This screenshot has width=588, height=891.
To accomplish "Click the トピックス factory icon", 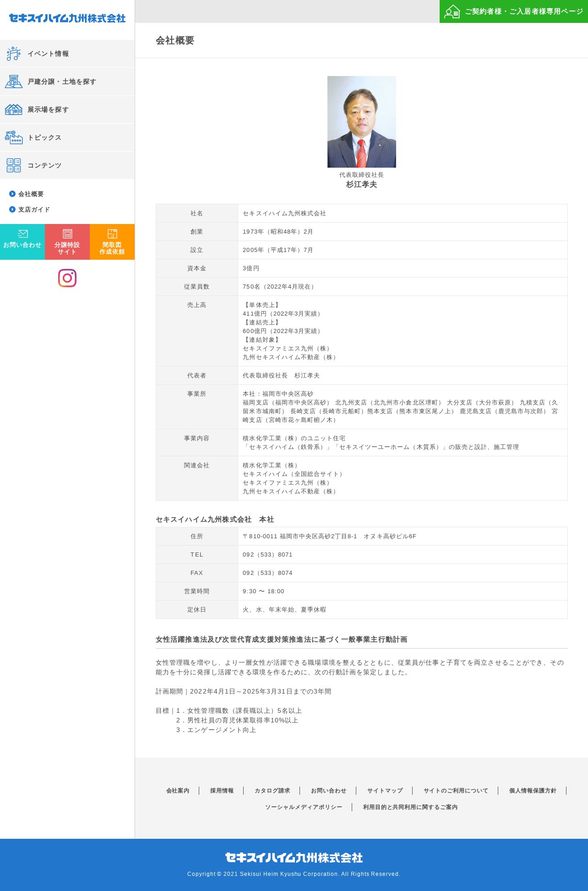I will [x=13, y=137].
